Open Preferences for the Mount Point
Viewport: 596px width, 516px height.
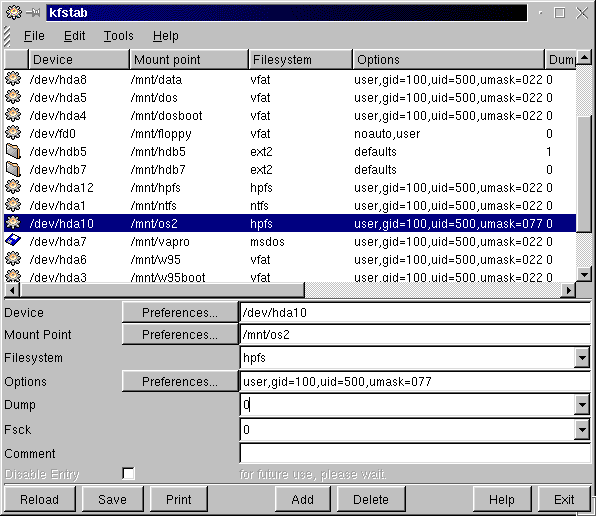pyautogui.click(x=180, y=334)
